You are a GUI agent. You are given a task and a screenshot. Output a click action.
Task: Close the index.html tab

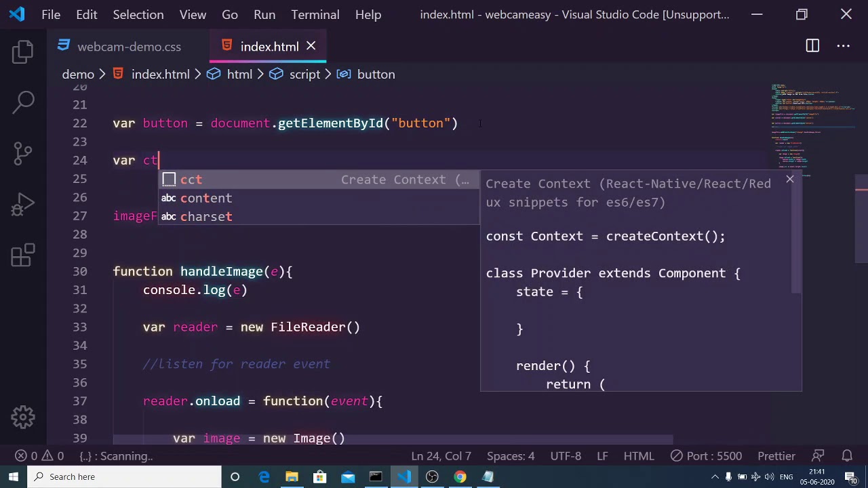click(x=311, y=46)
